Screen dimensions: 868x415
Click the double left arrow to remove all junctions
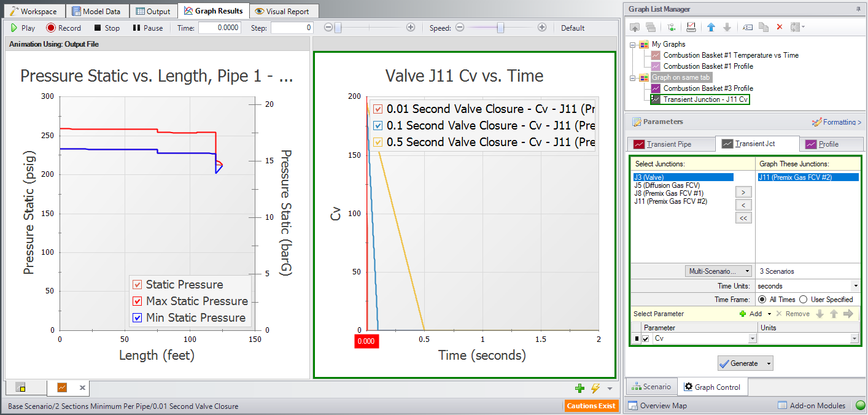coord(743,218)
